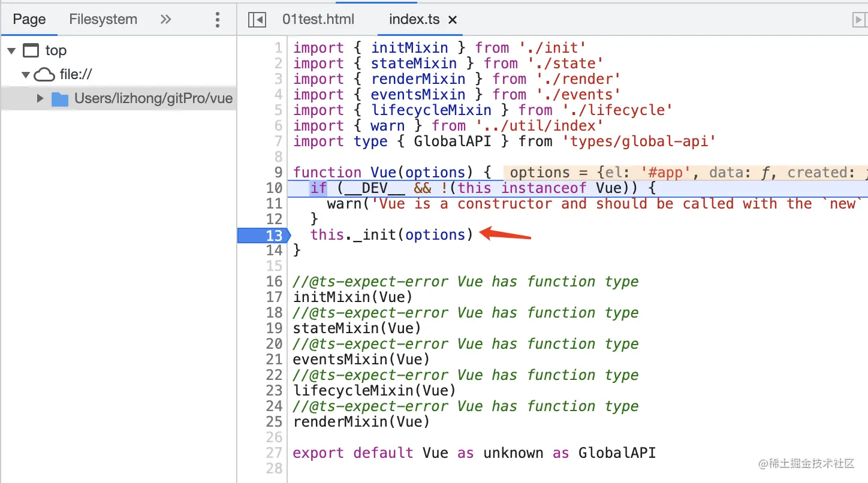Screen dimensions: 868x483
Task: Switch to the Page navigator tab
Action: 29,19
